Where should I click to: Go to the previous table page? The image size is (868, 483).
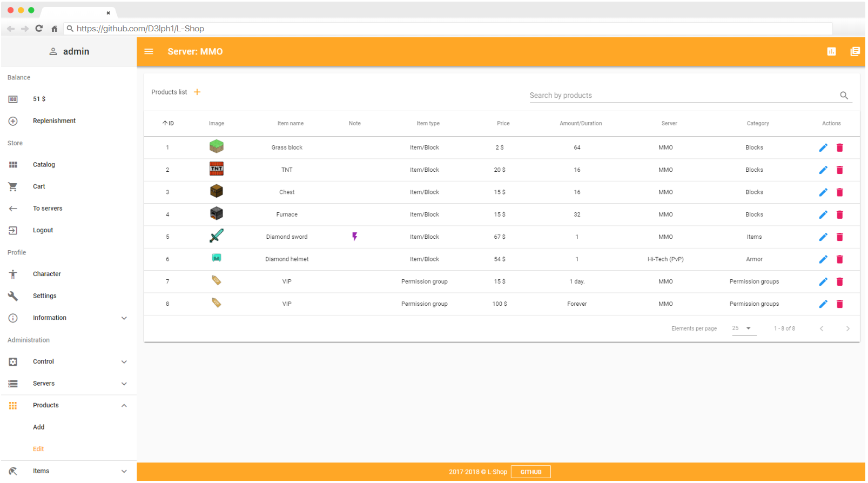point(821,329)
